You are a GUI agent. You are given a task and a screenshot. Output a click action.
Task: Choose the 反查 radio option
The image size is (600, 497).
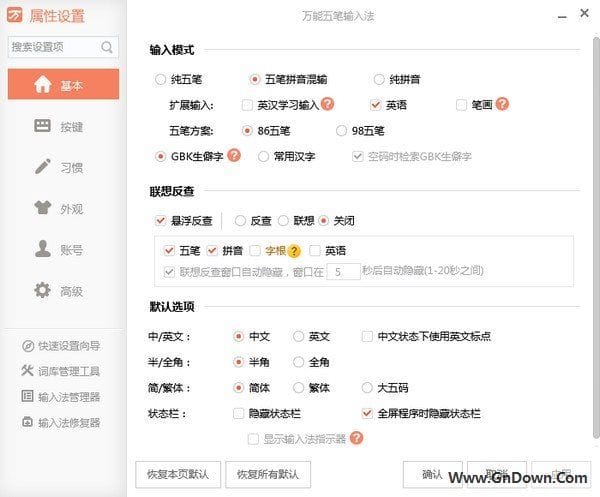[x=240, y=221]
